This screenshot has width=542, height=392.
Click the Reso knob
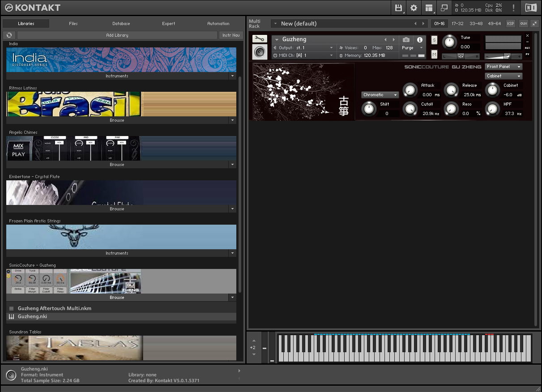[451, 109]
